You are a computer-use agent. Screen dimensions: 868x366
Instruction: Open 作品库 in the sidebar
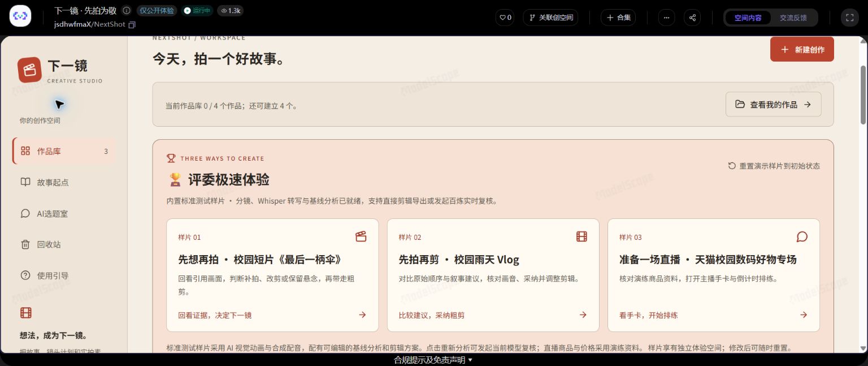click(x=64, y=151)
